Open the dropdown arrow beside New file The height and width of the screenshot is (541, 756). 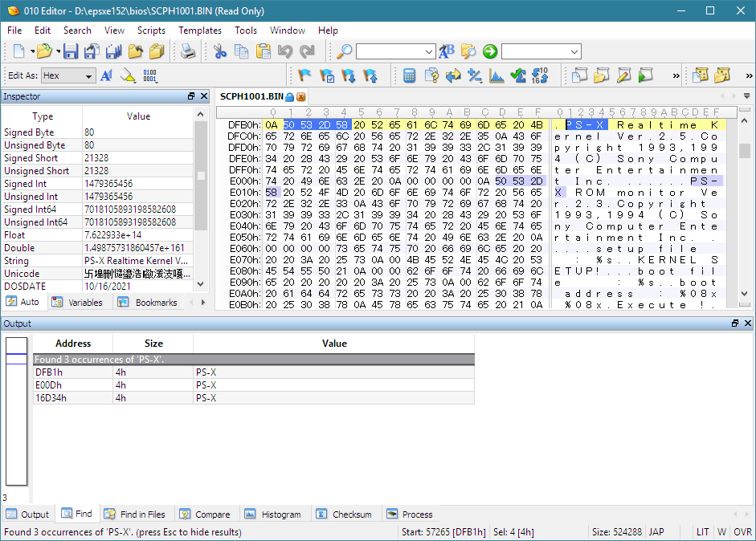pos(32,51)
